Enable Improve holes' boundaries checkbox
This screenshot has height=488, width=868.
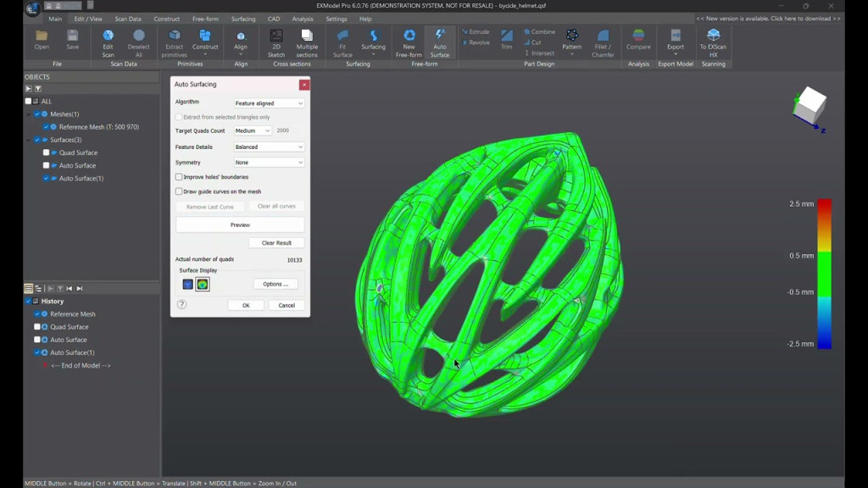pos(179,177)
